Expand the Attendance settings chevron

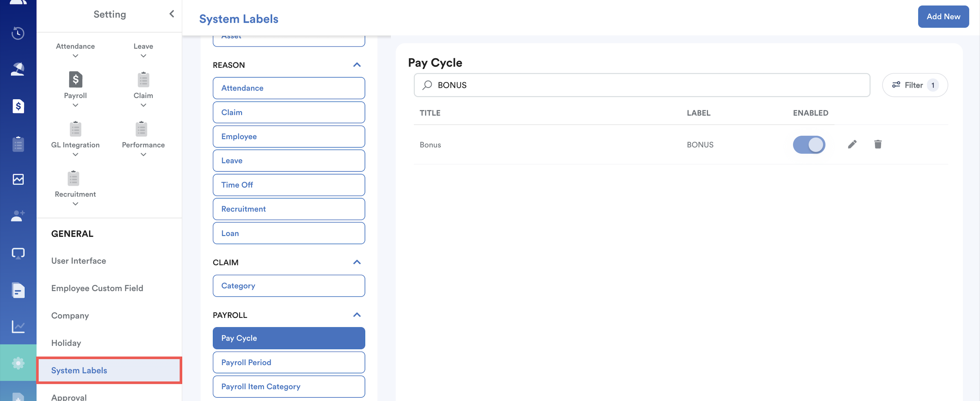(75, 56)
